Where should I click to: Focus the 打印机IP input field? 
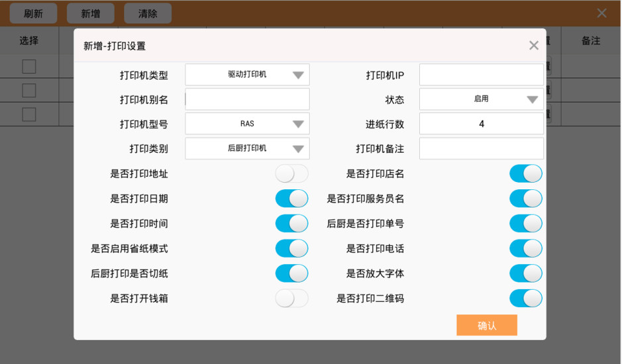pos(481,75)
